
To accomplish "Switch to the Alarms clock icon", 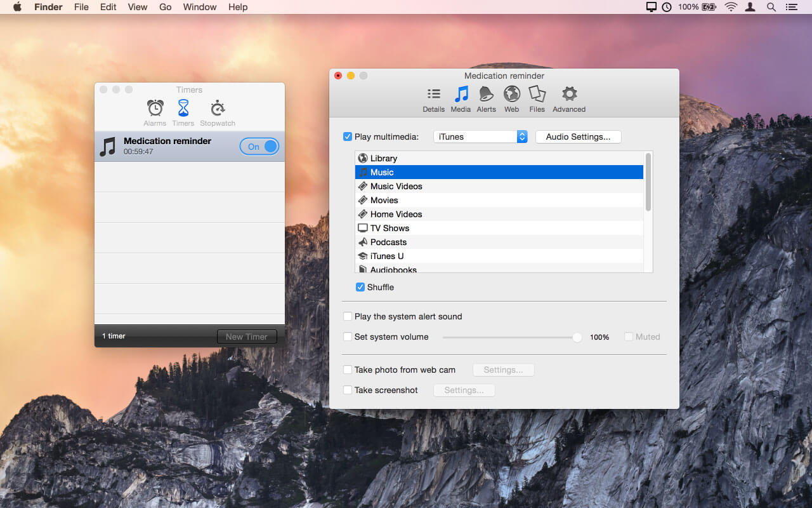I will [x=155, y=108].
